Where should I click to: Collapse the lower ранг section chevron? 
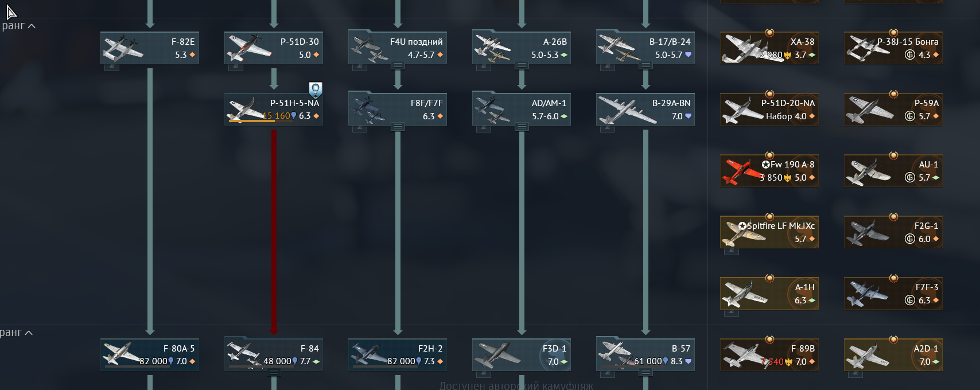[x=29, y=333]
